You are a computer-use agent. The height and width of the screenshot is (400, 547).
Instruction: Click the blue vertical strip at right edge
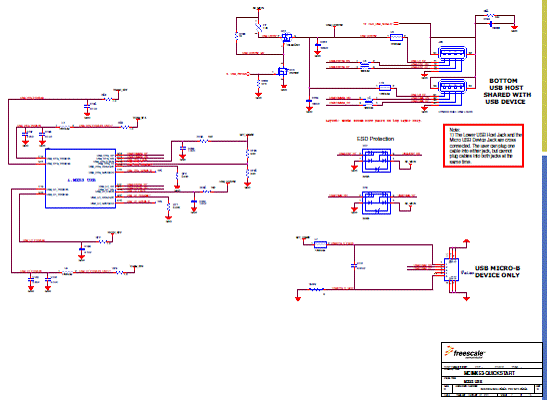coord(545,276)
